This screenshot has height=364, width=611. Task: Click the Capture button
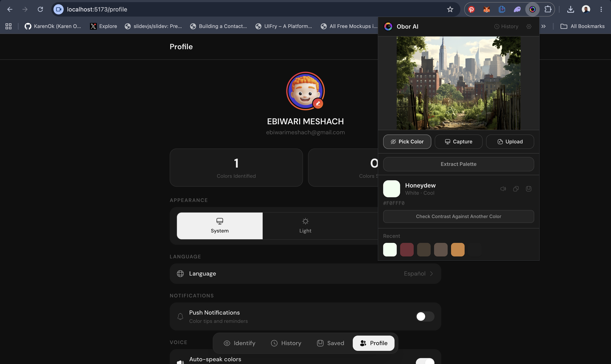click(x=458, y=142)
